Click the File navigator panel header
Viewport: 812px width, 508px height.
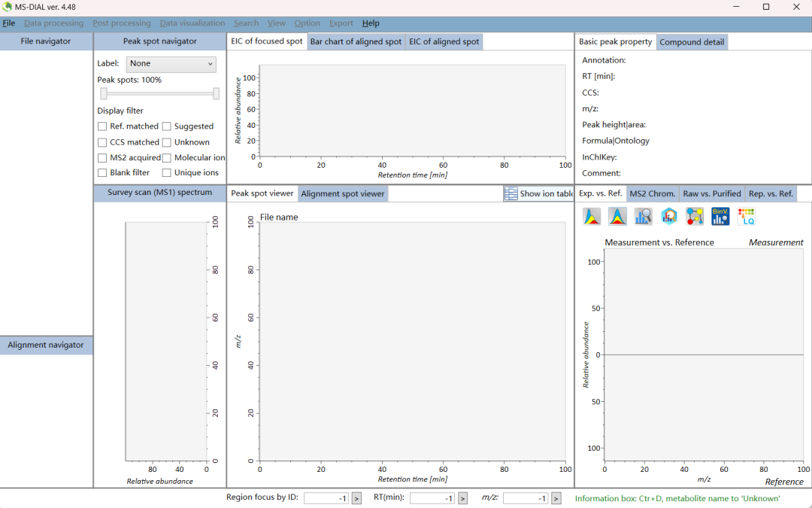click(x=46, y=41)
